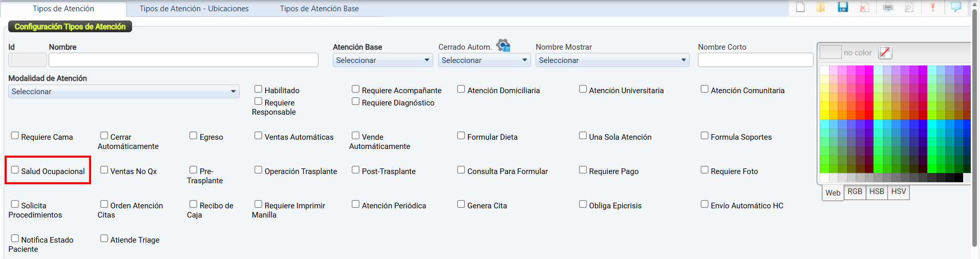Open the folder icon in the toolbar
This screenshot has width=980, height=259.
tap(821, 7)
